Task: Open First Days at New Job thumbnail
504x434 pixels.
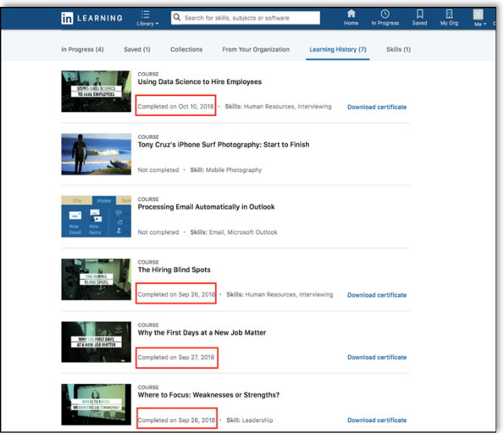Action: click(x=96, y=342)
